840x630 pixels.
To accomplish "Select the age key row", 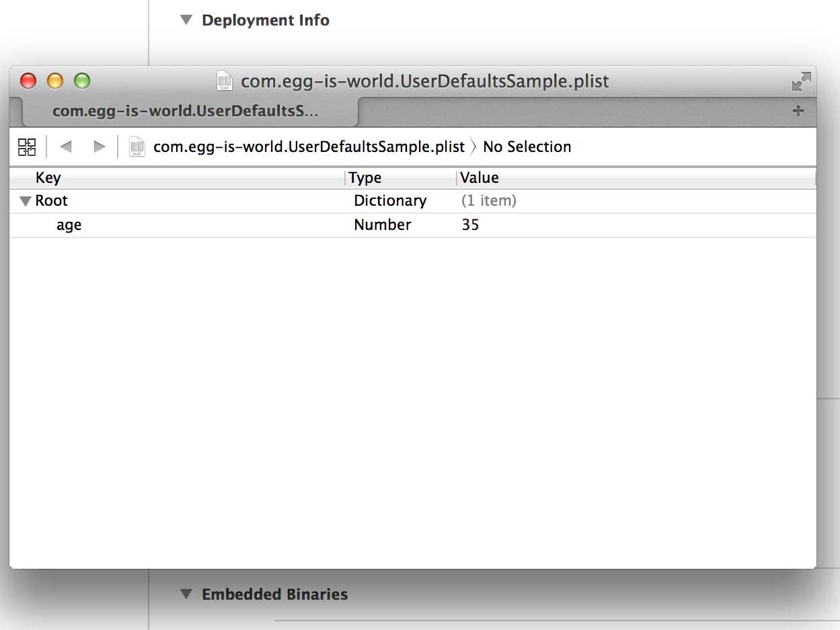I will click(413, 225).
